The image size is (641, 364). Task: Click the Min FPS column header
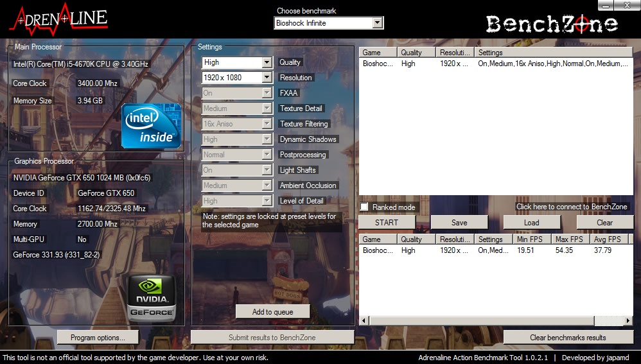pyautogui.click(x=532, y=239)
